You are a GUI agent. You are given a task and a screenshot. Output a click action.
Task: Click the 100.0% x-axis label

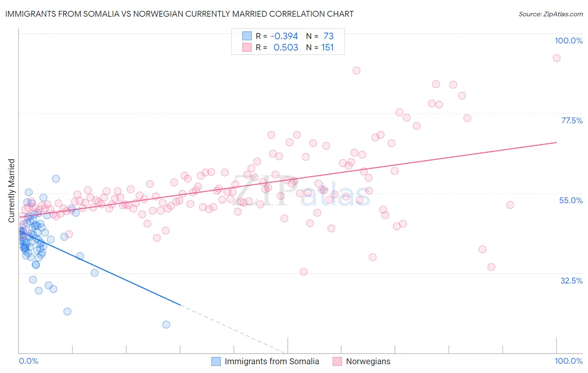pos(568,361)
